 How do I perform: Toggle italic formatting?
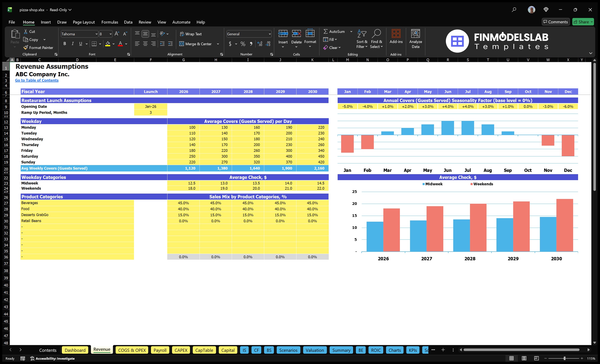coord(72,44)
